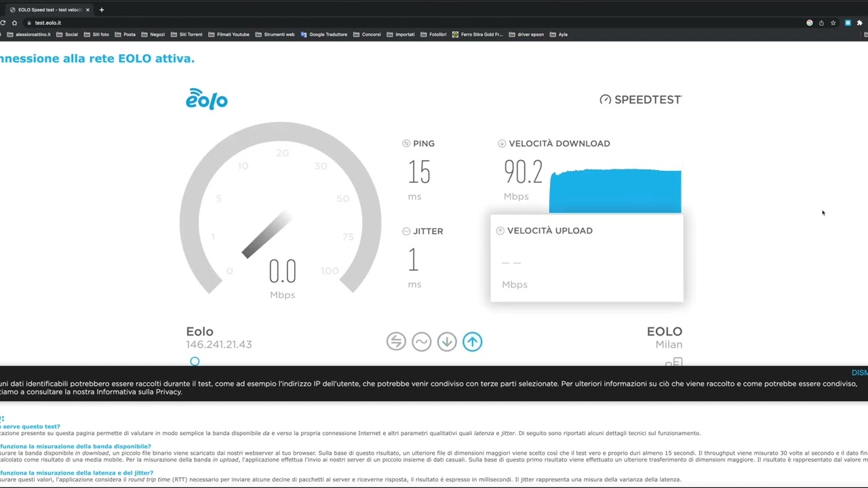Click the small icon beside JITTER label
Viewport: 868px width, 488px height.
click(406, 231)
